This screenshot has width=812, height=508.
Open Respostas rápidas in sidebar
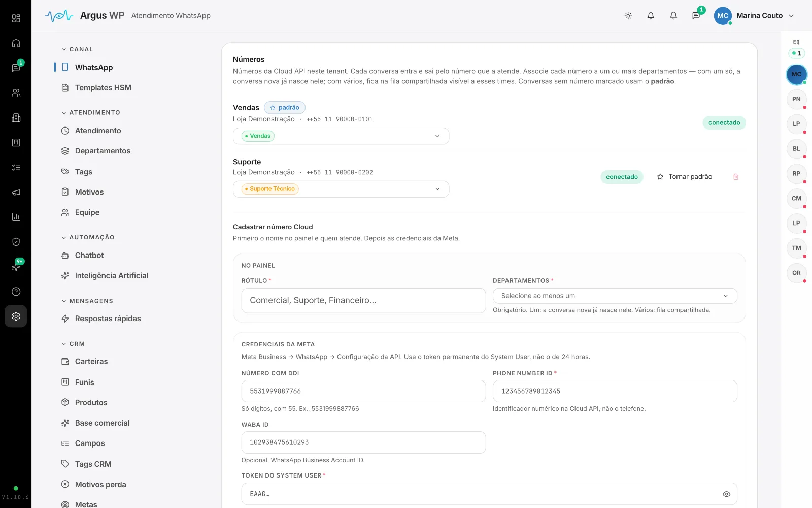[108, 319]
